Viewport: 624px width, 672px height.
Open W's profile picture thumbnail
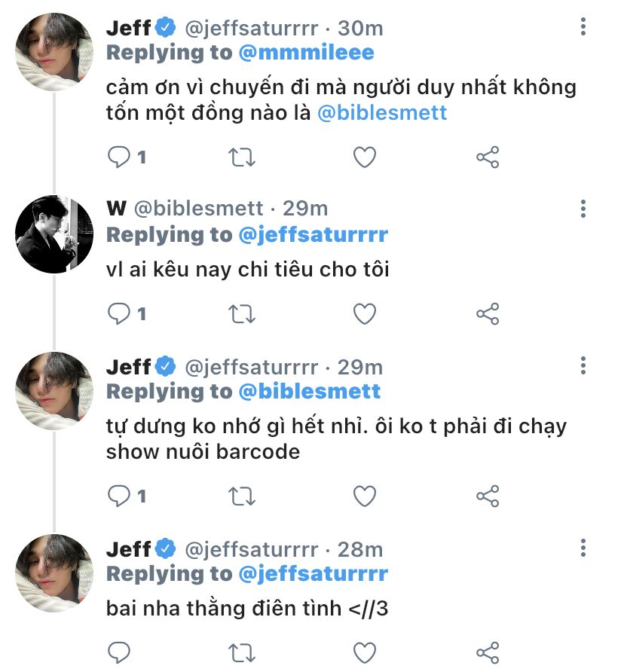[54, 234]
